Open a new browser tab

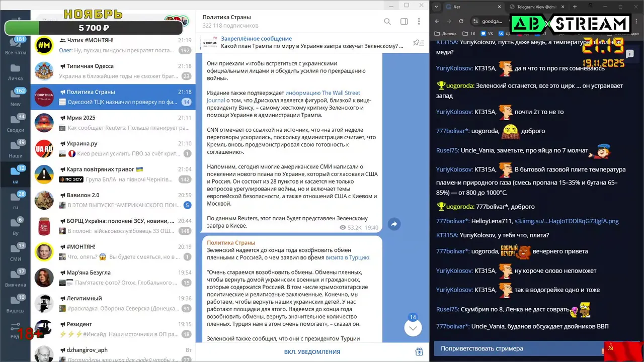tap(575, 7)
